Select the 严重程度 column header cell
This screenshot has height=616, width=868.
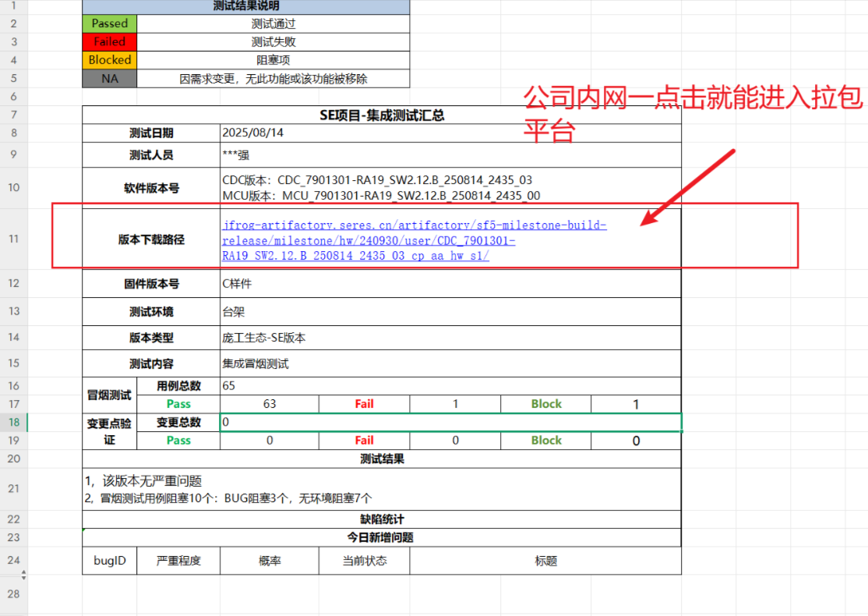coord(178,561)
